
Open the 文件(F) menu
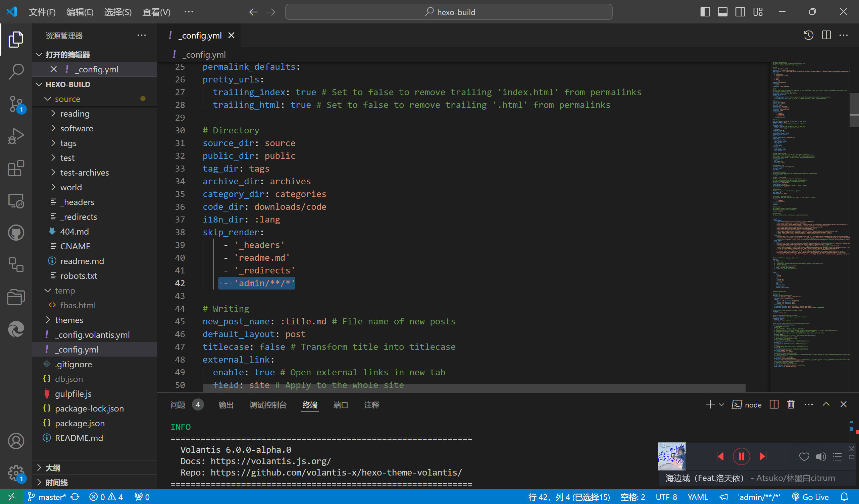click(42, 12)
